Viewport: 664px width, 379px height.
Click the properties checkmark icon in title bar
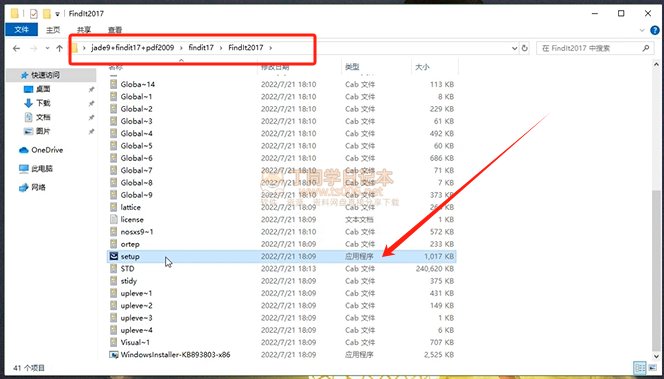click(x=33, y=14)
